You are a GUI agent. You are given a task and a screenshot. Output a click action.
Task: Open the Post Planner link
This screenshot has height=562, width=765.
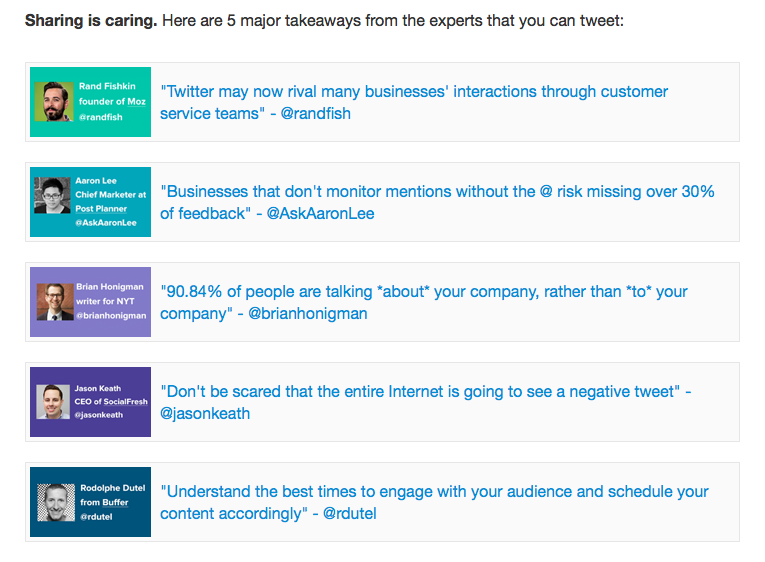pos(101,208)
